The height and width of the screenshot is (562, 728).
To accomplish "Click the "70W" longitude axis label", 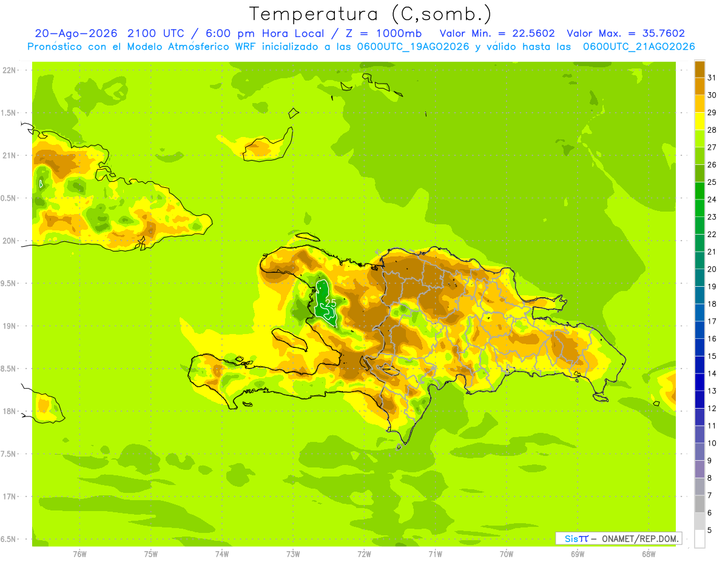I will tap(507, 554).
